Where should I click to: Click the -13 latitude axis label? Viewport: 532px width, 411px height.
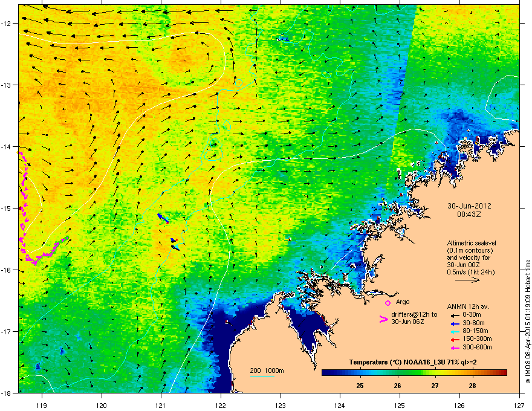[6, 85]
